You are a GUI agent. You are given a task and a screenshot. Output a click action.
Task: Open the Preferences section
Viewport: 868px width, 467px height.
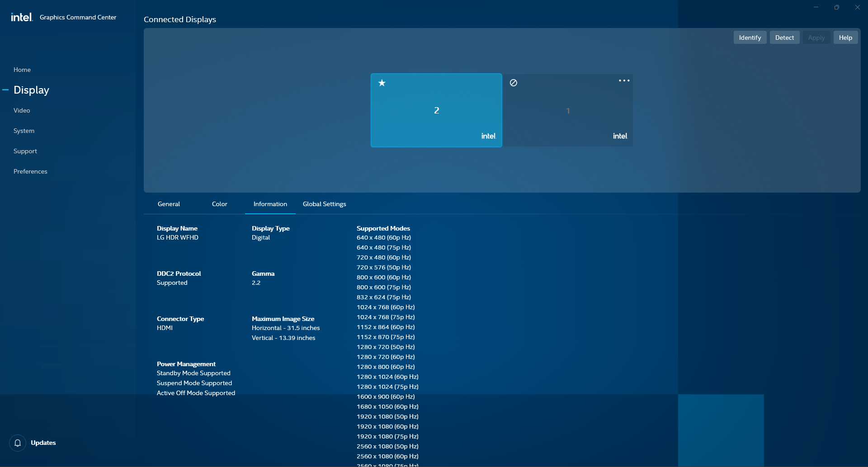click(x=30, y=171)
